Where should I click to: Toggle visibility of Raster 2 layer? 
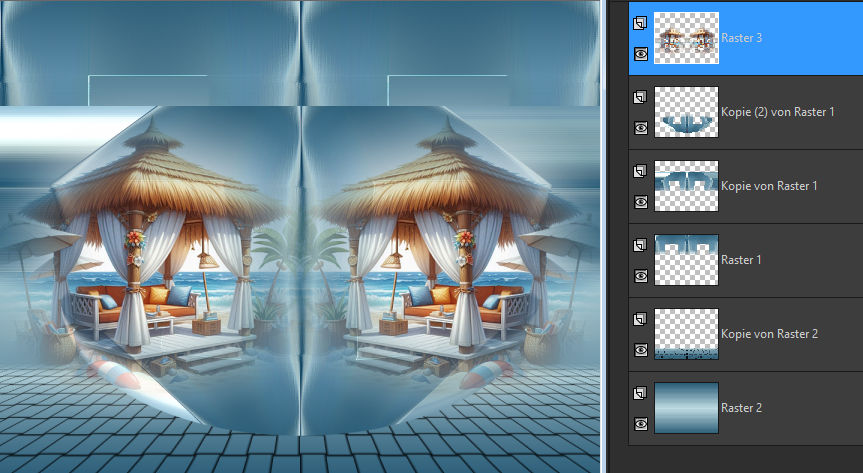coord(641,424)
